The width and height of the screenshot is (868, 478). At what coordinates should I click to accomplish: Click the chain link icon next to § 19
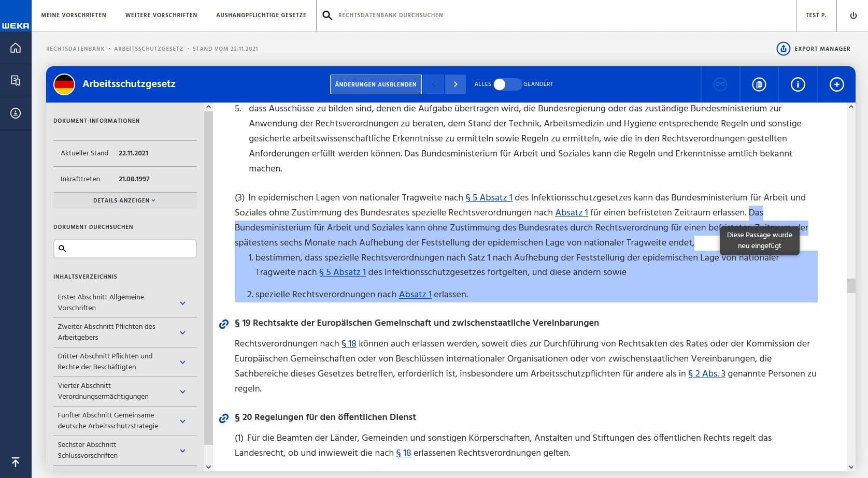[x=223, y=323]
